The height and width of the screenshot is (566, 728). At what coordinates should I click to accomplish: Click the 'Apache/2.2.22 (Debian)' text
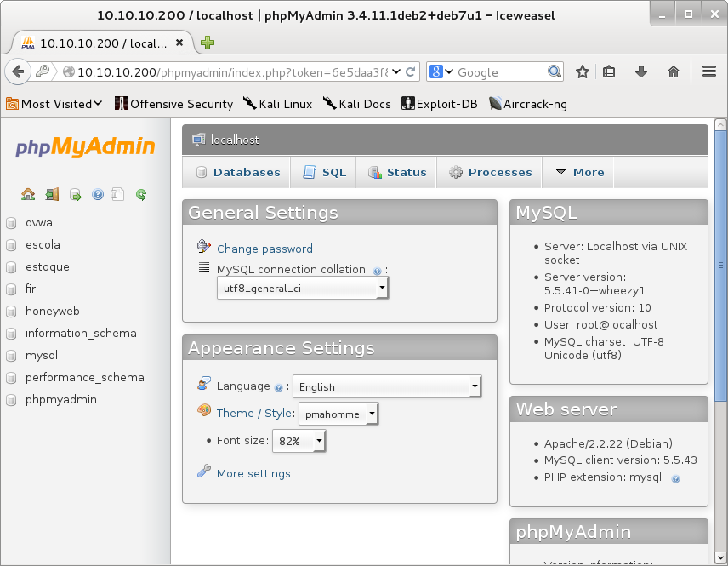[608, 443]
